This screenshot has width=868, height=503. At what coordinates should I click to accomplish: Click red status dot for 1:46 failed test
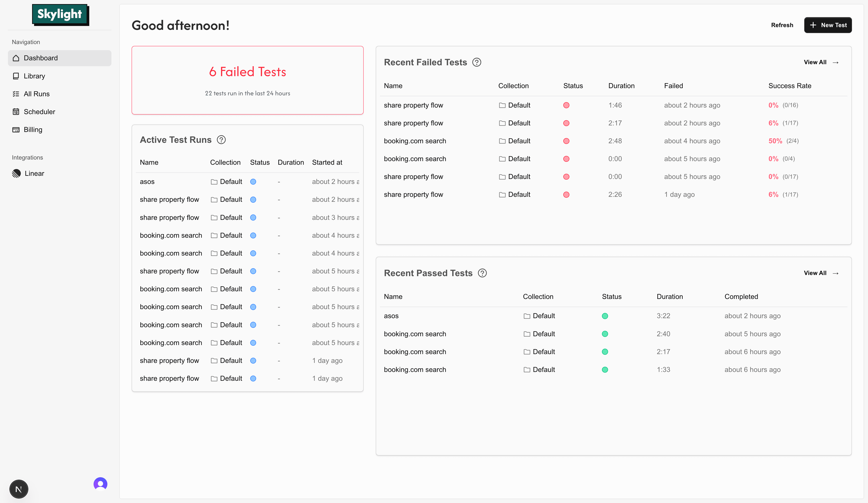[x=566, y=105]
